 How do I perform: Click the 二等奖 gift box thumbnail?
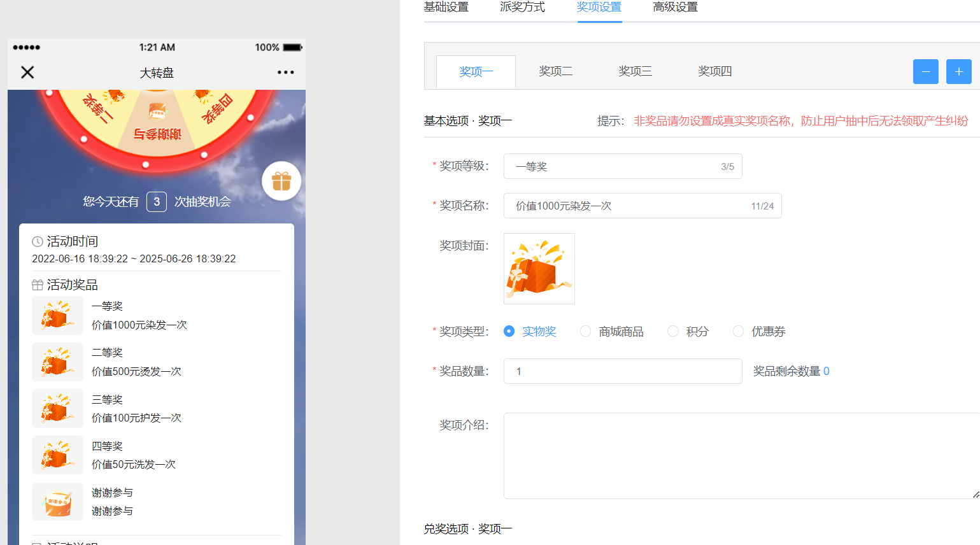click(57, 362)
